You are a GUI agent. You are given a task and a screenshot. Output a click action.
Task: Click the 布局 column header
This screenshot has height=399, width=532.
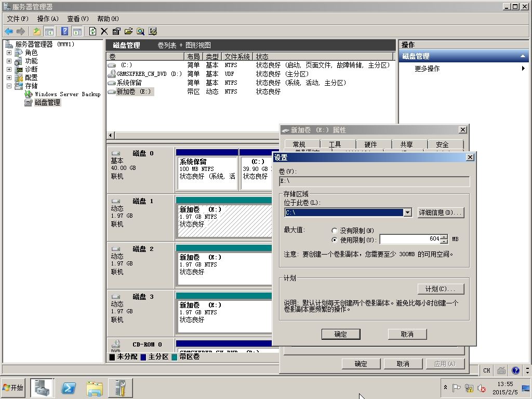[193, 57]
